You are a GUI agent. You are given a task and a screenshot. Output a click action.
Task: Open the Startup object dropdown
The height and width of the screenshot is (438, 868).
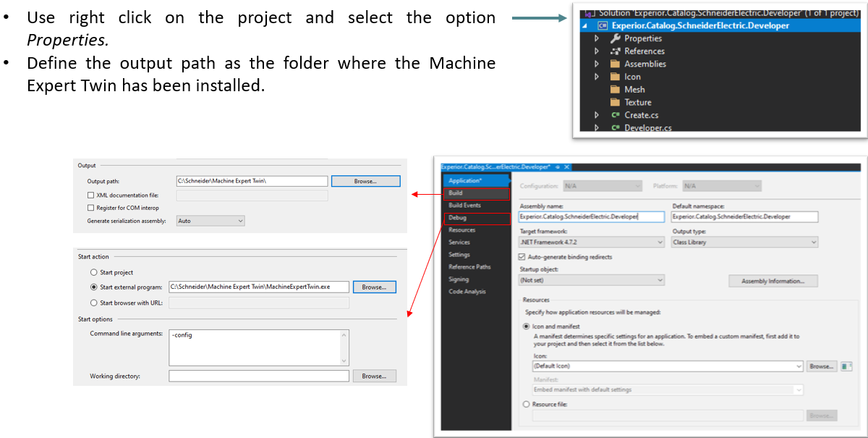point(592,279)
